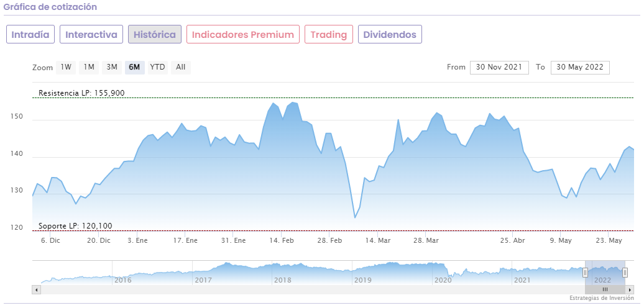Choose the 3M zoom range
This screenshot has height=308, width=644.
112,67
